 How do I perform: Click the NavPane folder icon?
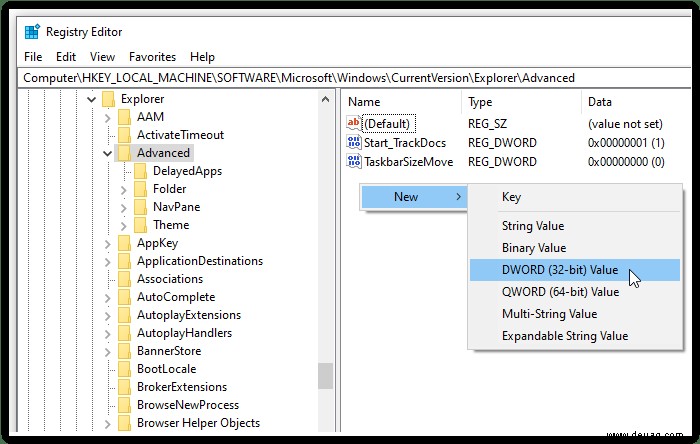pos(141,207)
